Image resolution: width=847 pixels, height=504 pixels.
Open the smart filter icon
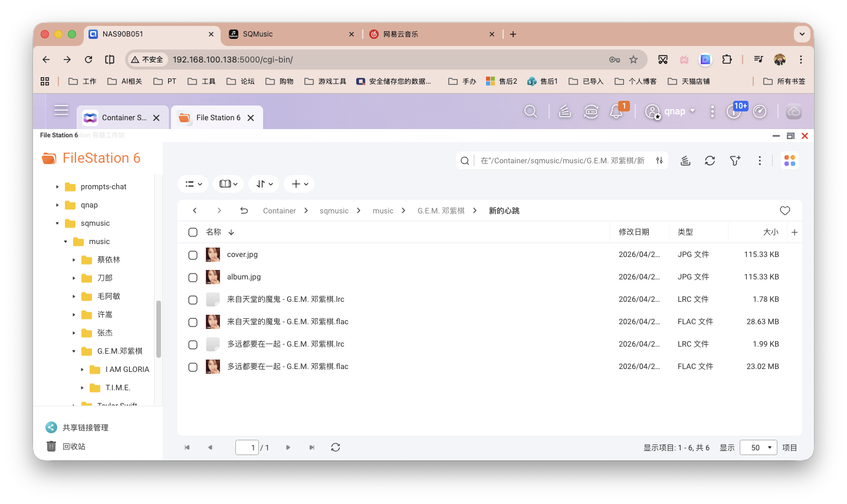click(x=735, y=160)
